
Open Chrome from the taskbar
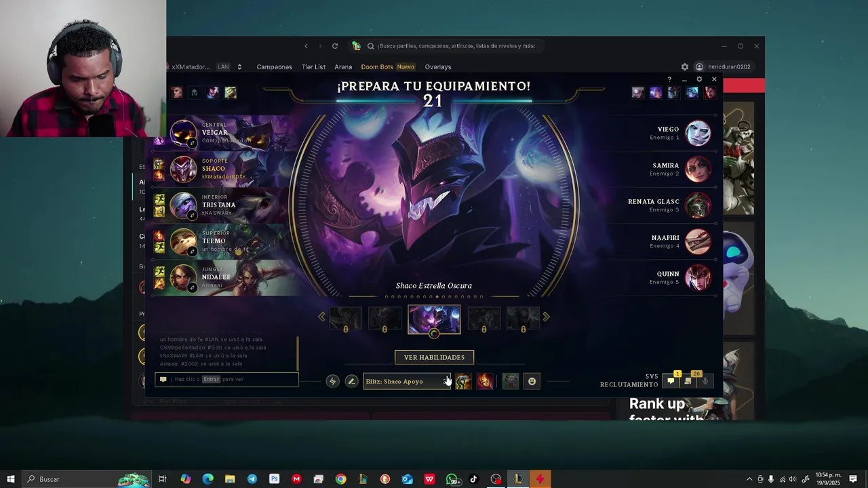click(x=340, y=479)
